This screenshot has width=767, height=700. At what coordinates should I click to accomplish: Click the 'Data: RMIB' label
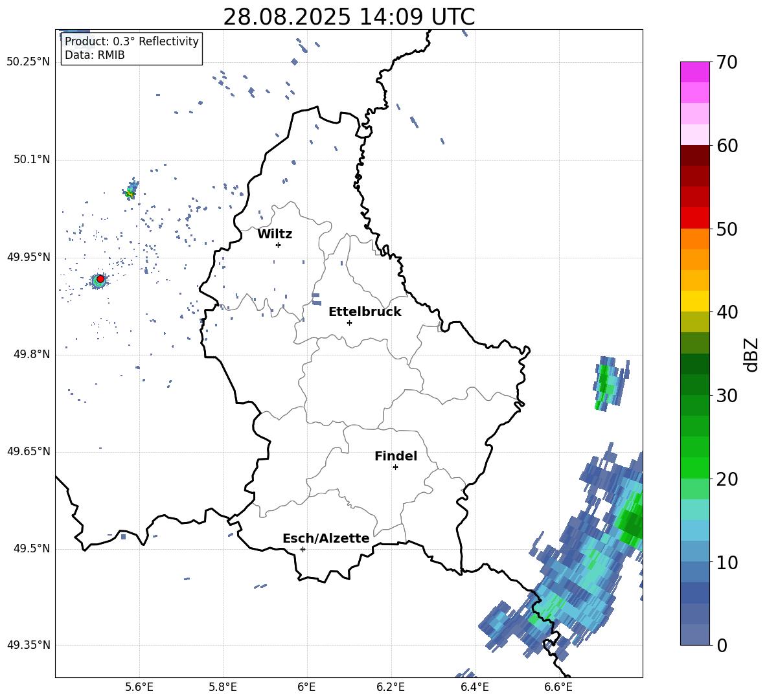click(95, 55)
